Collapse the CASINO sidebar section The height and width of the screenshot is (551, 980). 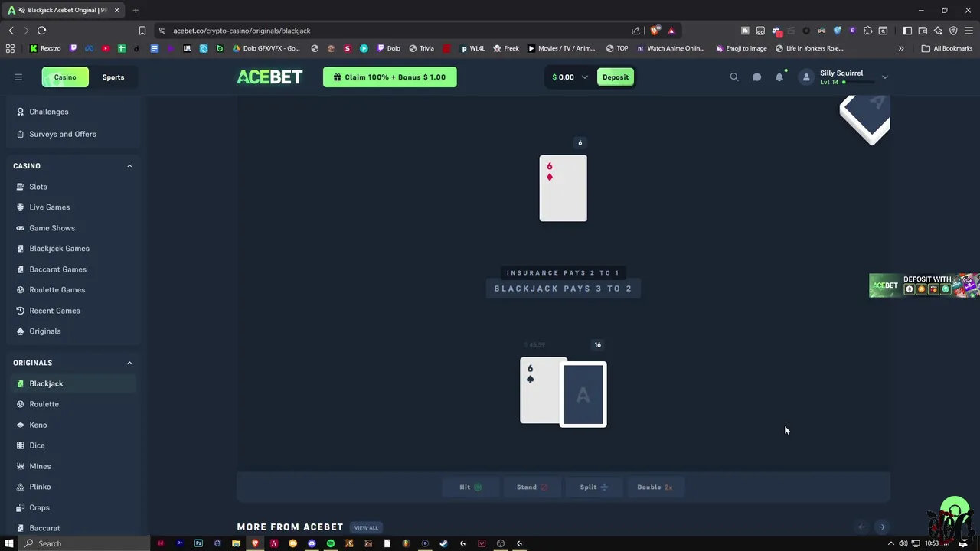coord(129,166)
